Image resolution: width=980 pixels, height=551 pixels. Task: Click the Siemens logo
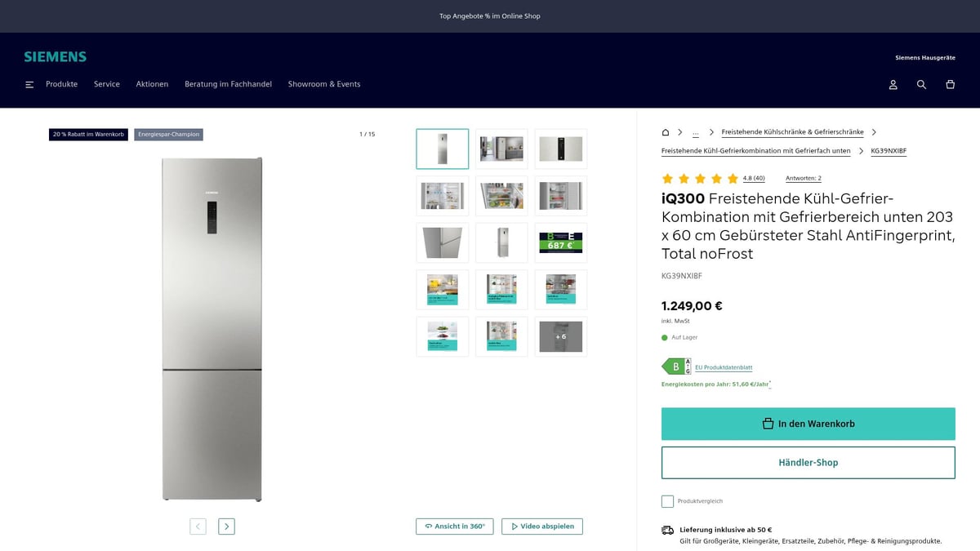[x=55, y=57]
